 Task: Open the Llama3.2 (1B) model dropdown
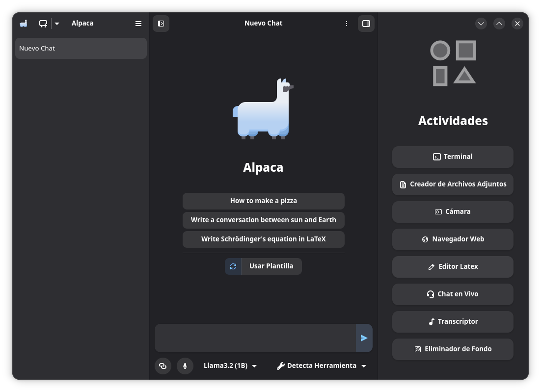(230, 366)
